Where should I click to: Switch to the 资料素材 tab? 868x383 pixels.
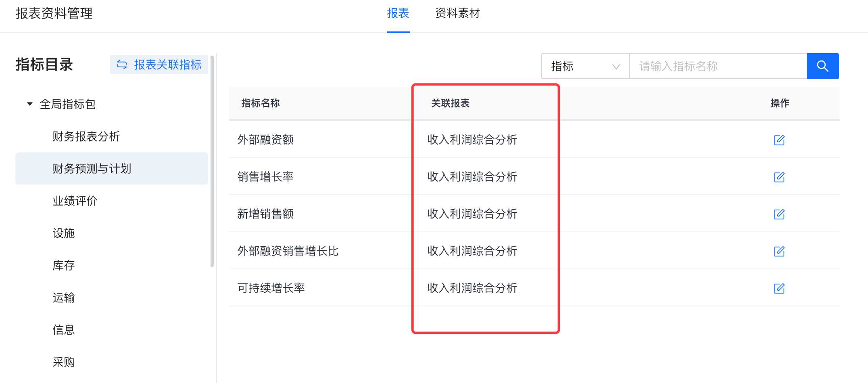(457, 13)
